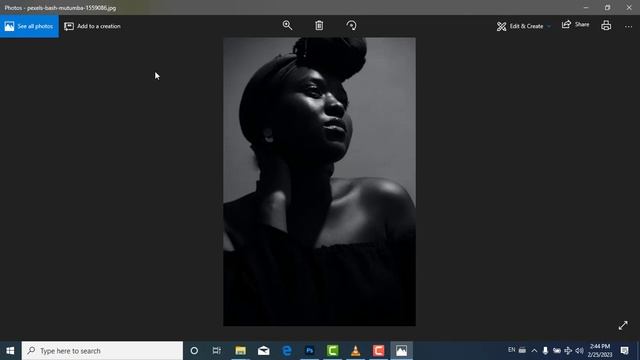Open the Action Center notifications icon
The height and width of the screenshot is (360, 640).
[x=624, y=351]
